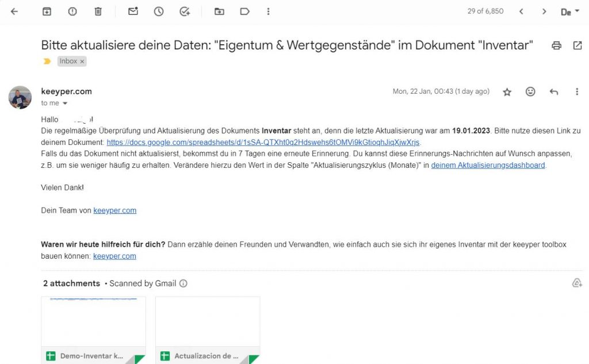Screen dimensions: 589x364
Task: Open more options in message header
Action: click(x=577, y=92)
